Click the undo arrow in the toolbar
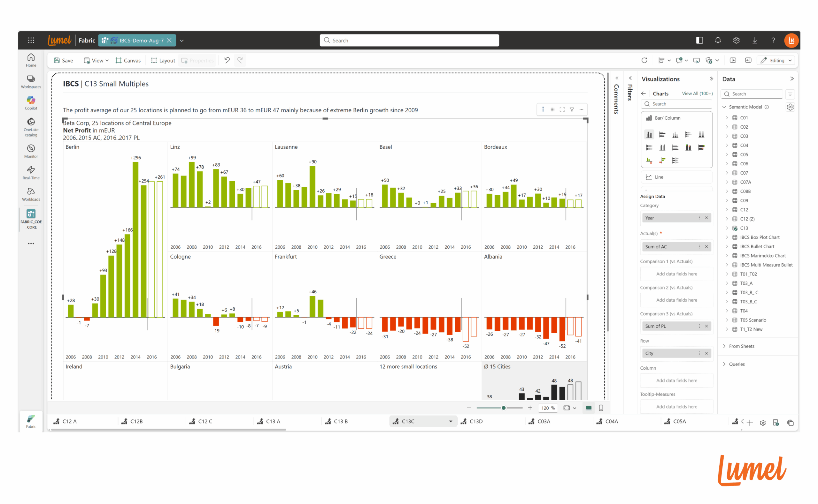 [x=227, y=60]
